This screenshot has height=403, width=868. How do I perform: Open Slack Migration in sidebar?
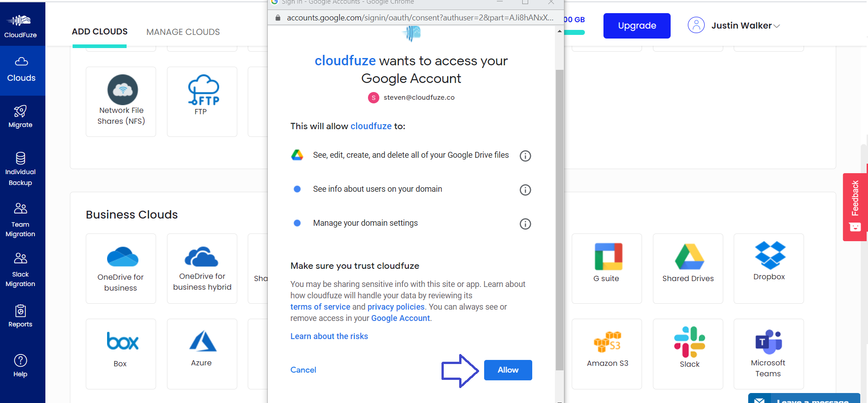(x=20, y=270)
